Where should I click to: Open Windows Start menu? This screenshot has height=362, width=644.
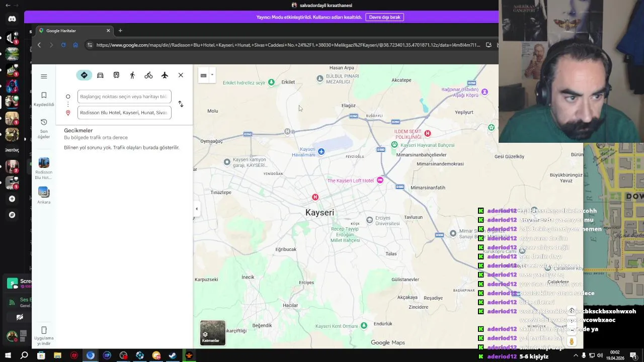coord(8,355)
